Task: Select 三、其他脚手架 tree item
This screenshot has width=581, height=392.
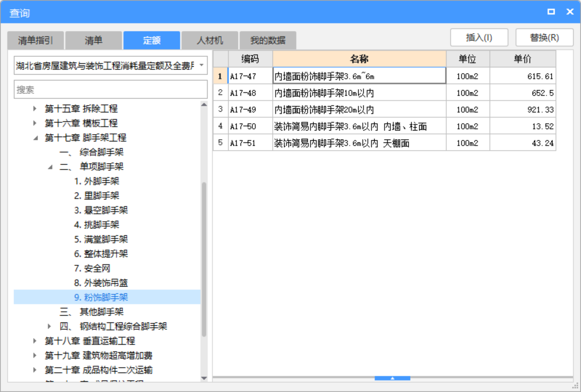Action: point(92,312)
